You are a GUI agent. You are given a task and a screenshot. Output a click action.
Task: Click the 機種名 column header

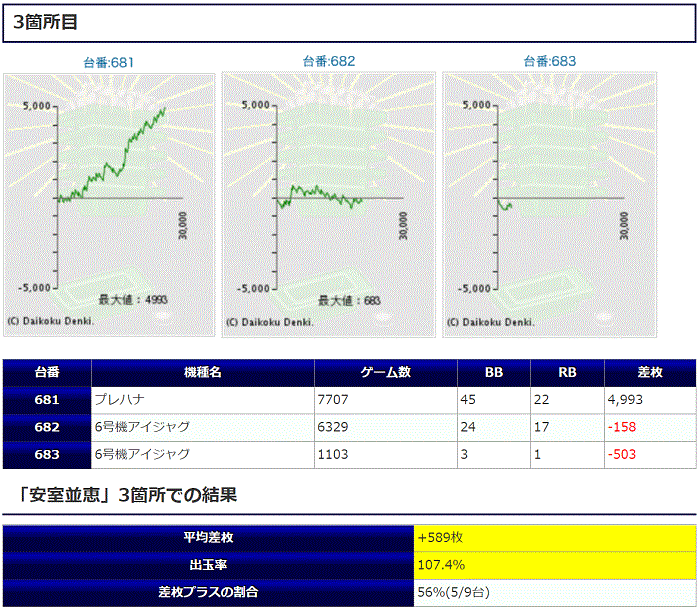click(203, 373)
